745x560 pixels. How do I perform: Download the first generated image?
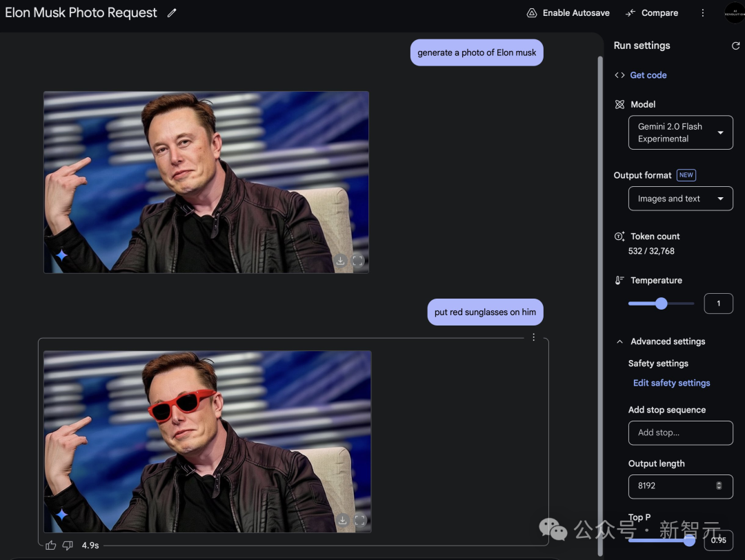point(340,261)
